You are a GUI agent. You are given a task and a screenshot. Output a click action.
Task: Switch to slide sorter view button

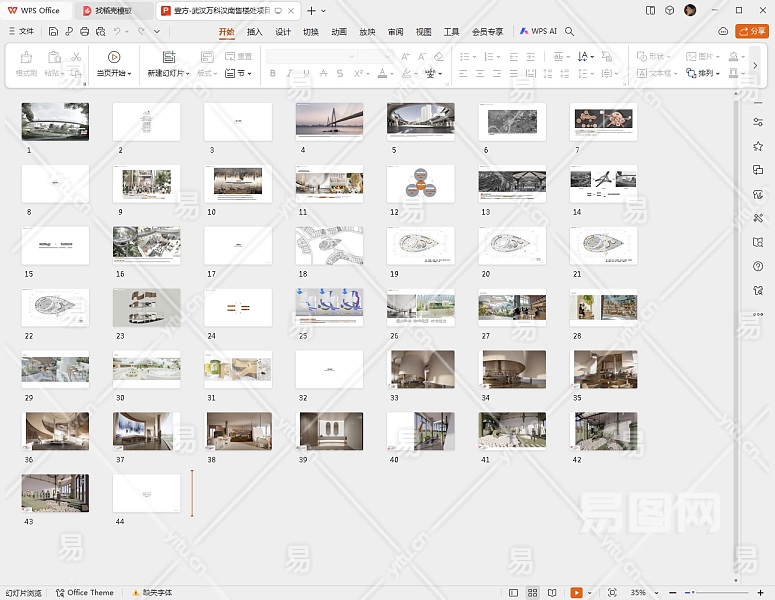533,593
